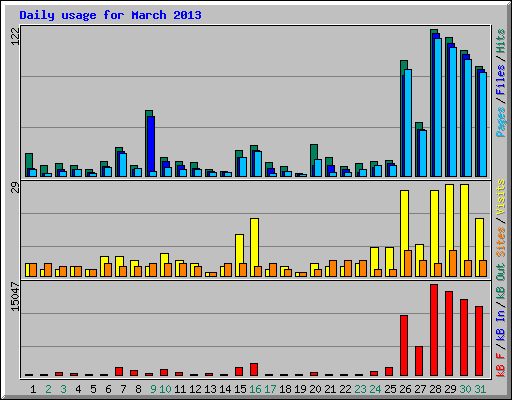This screenshot has height=400, width=512.
Task: Select the cyan pages bar for day 31
Action: pyautogui.click(x=483, y=124)
